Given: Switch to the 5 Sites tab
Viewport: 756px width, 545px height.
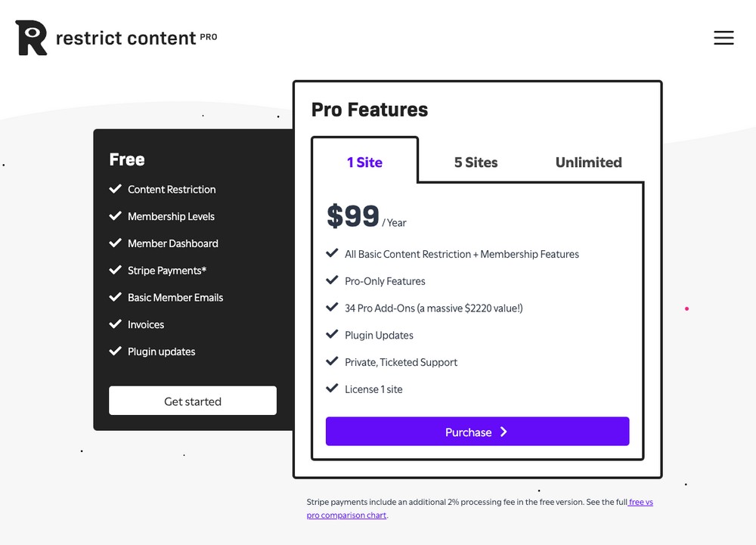Looking at the screenshot, I should (476, 163).
